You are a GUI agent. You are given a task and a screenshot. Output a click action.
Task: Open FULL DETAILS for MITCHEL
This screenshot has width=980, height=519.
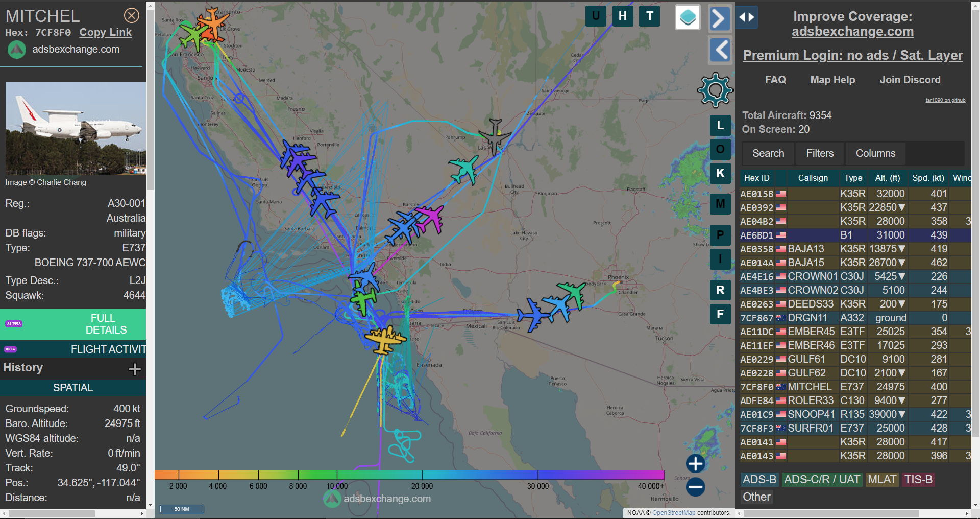click(x=73, y=324)
